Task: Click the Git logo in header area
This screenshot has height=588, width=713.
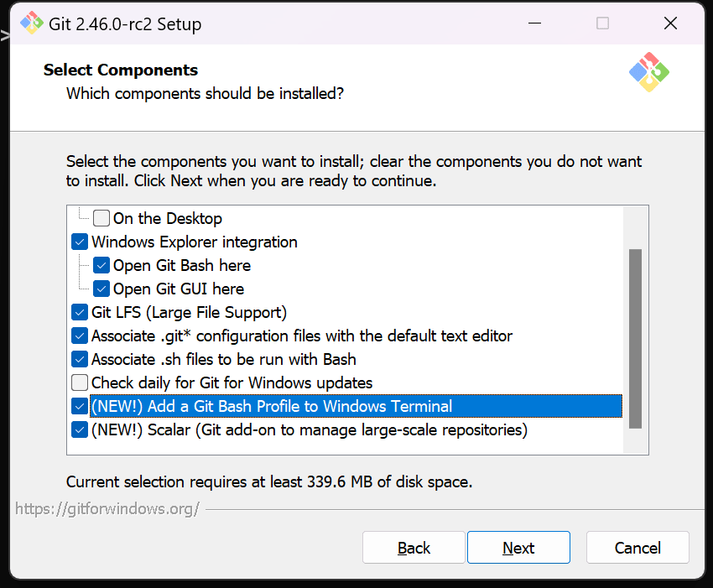Action: [649, 73]
